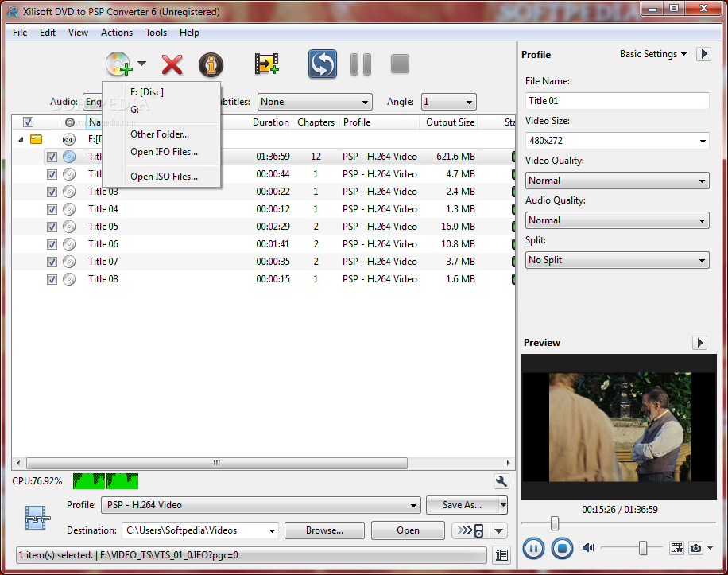Screen dimensions: 728x575
Task: Click the Load DVD disc icon
Action: 118,64
